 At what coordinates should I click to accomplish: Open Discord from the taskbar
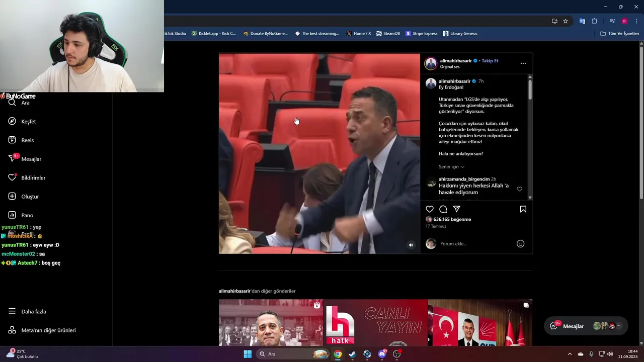point(382,354)
